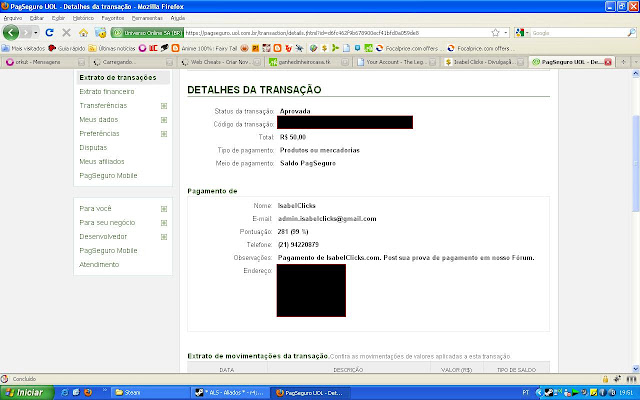This screenshot has width=640, height=400.
Task: Reload the page with the refresh icon
Action: click(49, 32)
